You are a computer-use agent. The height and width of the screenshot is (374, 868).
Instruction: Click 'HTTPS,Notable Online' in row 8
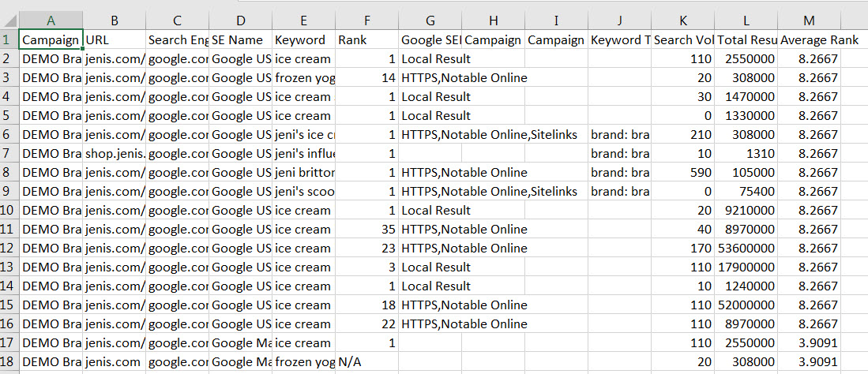click(x=464, y=172)
